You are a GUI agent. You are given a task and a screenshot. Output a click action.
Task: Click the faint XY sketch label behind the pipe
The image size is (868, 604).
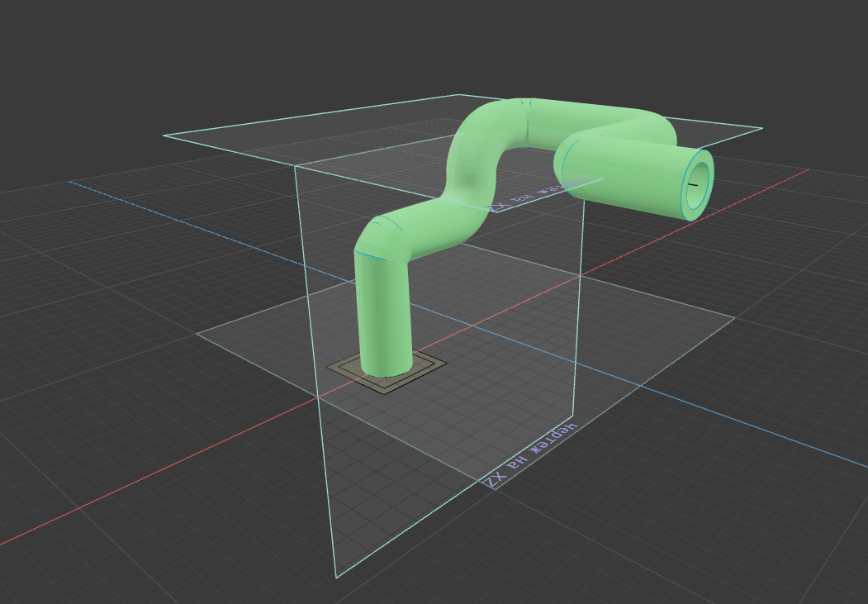point(538,195)
